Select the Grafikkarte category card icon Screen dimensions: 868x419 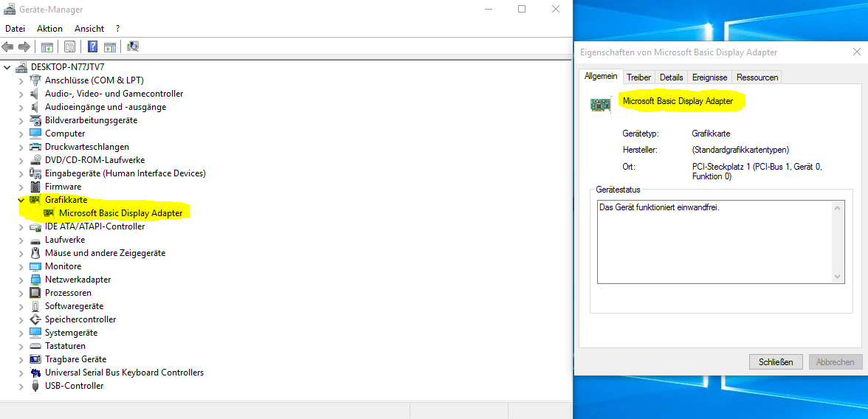click(x=35, y=200)
